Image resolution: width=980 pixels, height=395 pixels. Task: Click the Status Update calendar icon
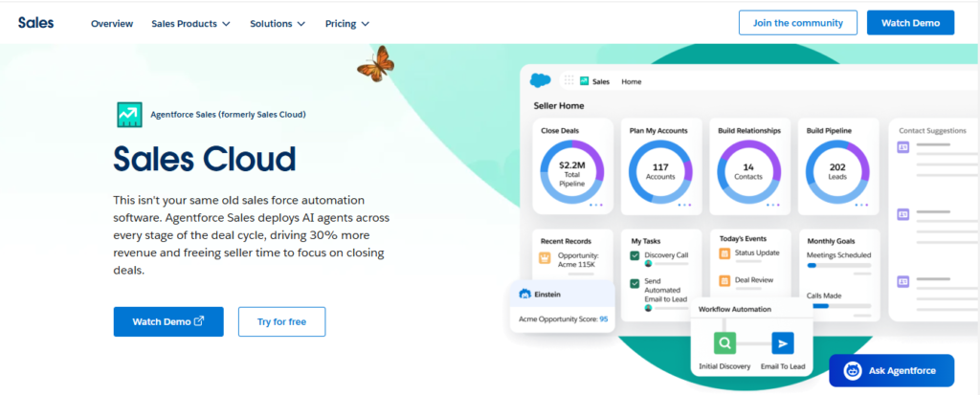[724, 253]
